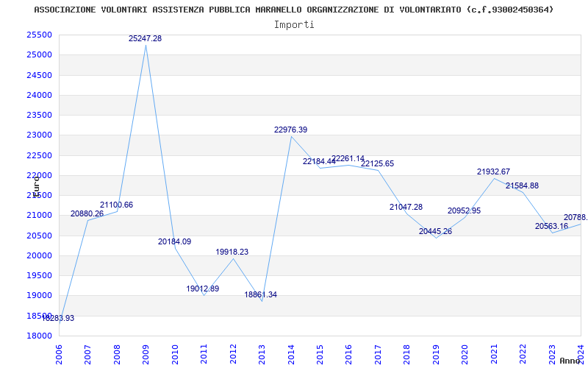Select data label 20880.26
This screenshot has height=368, width=588.
[x=87, y=213]
